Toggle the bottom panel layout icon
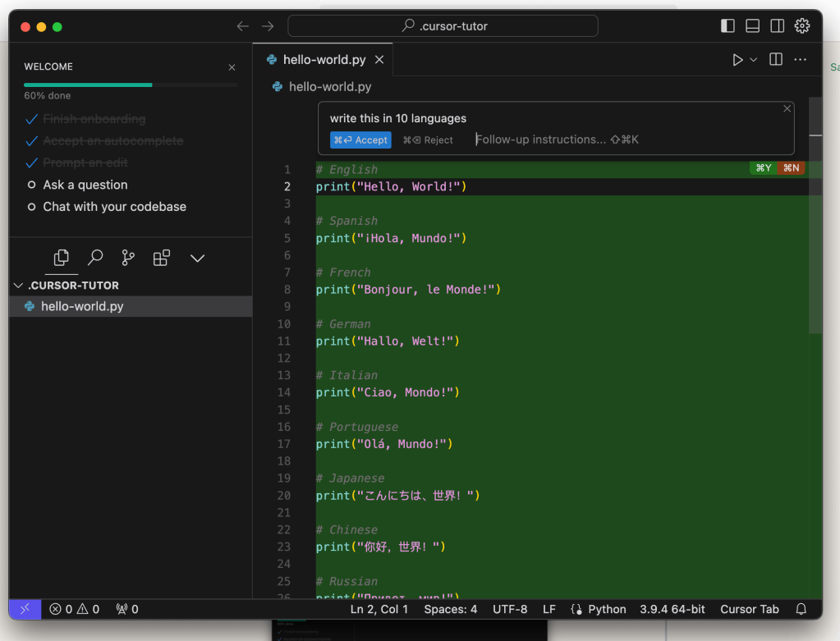Image resolution: width=840 pixels, height=641 pixels. pyautogui.click(x=752, y=26)
